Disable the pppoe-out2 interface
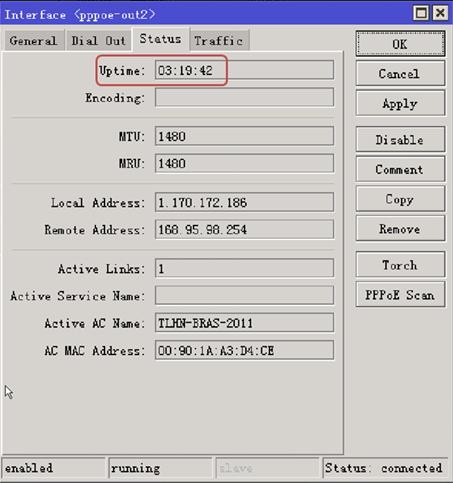Screen dimensions: 453x483 (x=400, y=140)
